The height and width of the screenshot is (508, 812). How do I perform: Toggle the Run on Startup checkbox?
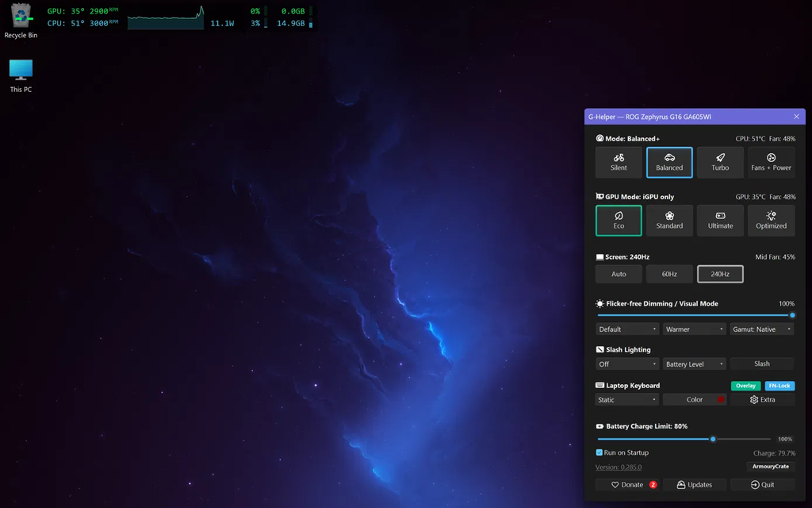[x=599, y=452]
